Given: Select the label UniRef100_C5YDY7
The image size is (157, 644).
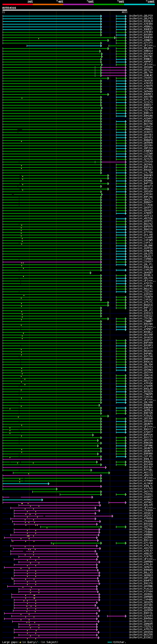Looking at the screenshot, I should 141,262.
